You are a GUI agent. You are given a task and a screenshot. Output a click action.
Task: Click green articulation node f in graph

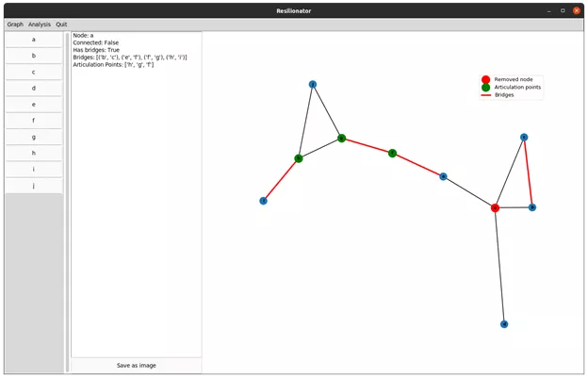coord(392,153)
